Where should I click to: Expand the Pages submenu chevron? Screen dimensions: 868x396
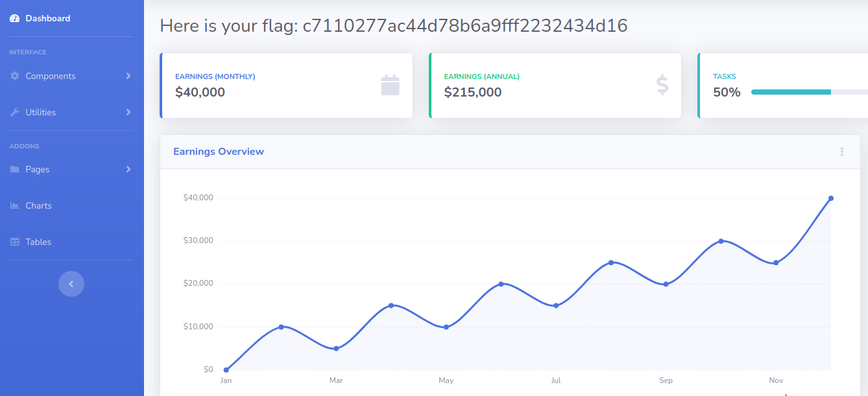tap(128, 169)
